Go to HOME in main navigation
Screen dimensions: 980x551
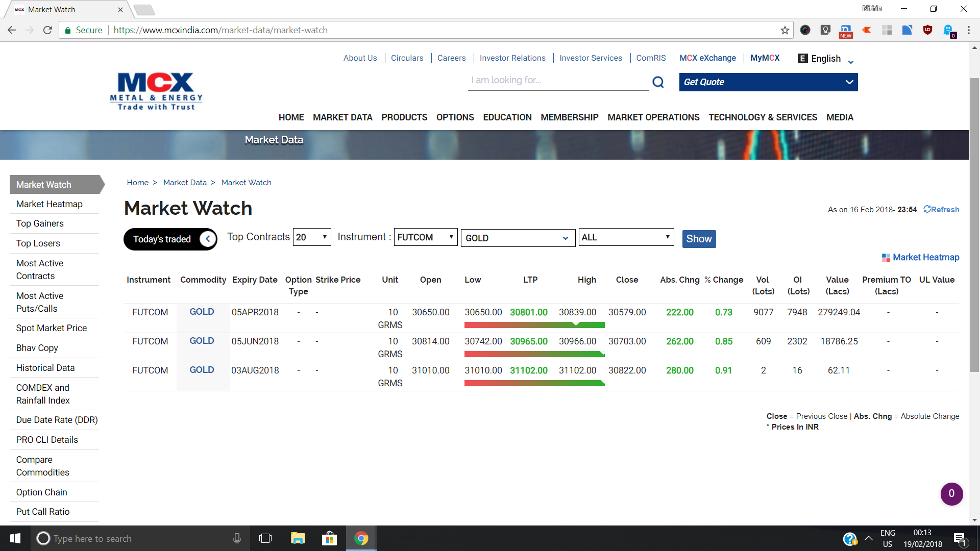coord(291,117)
